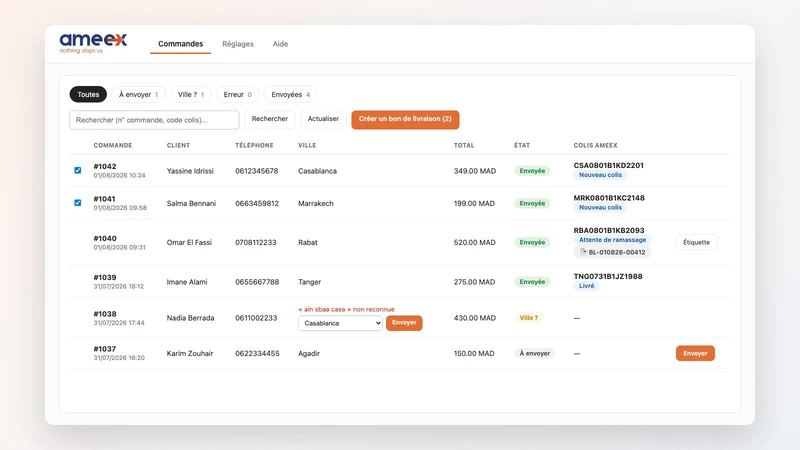The image size is (800, 450).
Task: Click Étiquette for order #1040
Action: (696, 242)
